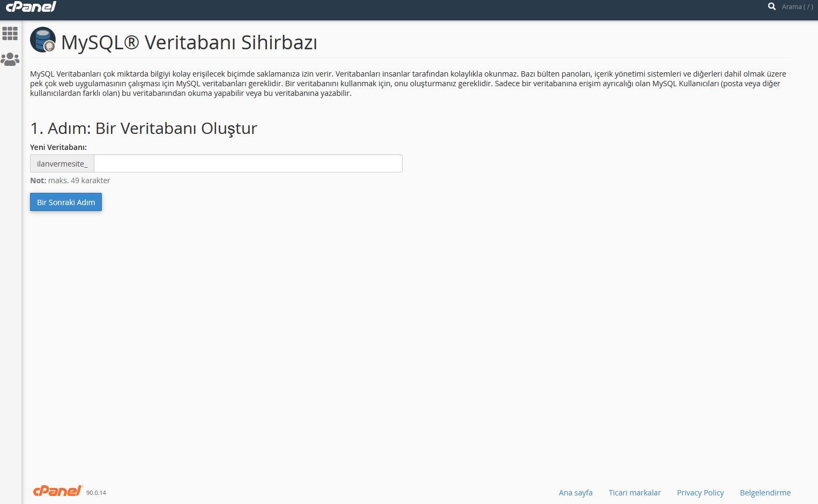This screenshot has height=504, width=818.
Task: Open the Privacy Policy link
Action: pyautogui.click(x=700, y=493)
